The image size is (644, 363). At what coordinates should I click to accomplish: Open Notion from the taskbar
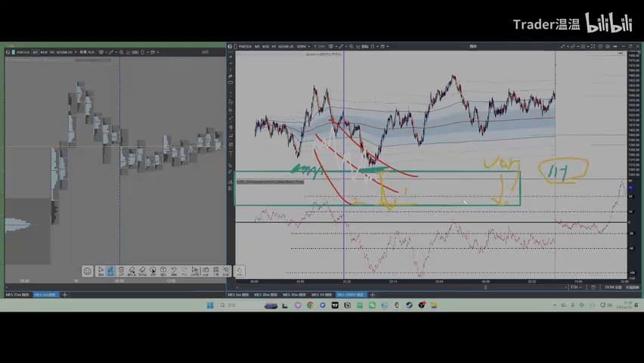point(348,306)
